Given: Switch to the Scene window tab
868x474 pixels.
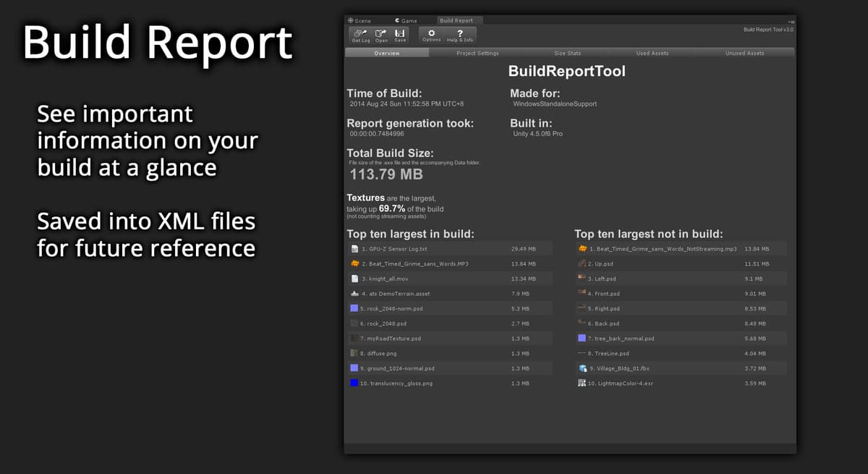Looking at the screenshot, I should click(x=359, y=21).
